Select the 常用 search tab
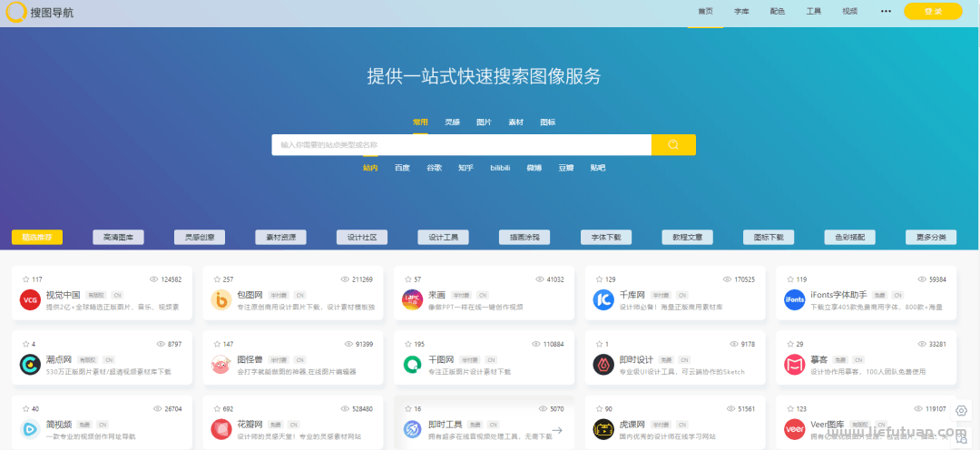Viewport: 980px width, 450px height. [x=420, y=122]
